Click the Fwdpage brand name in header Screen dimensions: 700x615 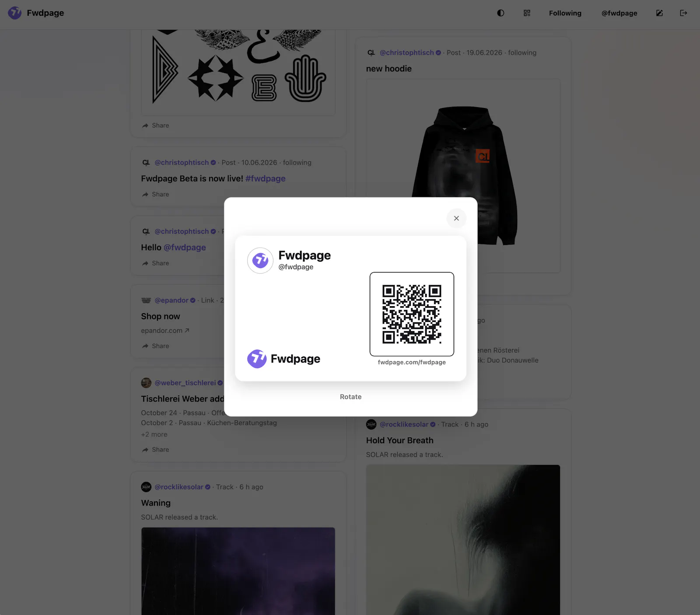45,13
